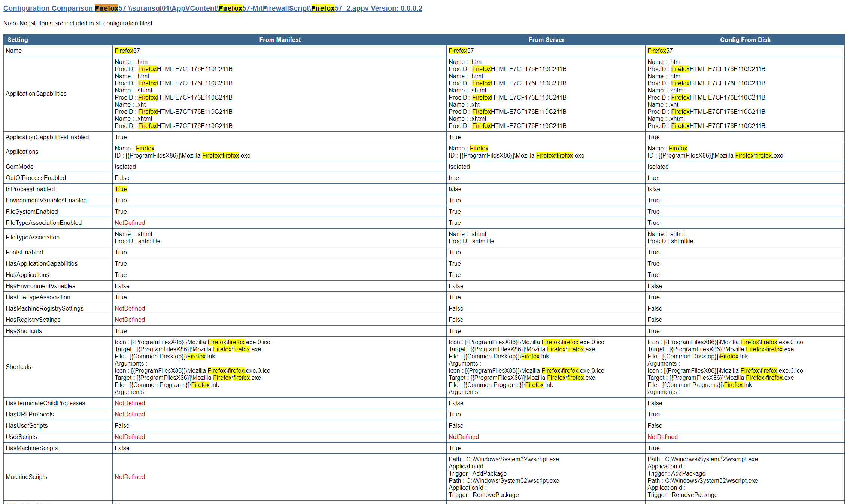
Task: Click 'False' in OutOfProcessEnabled manifest cell
Action: pyautogui.click(x=122, y=178)
